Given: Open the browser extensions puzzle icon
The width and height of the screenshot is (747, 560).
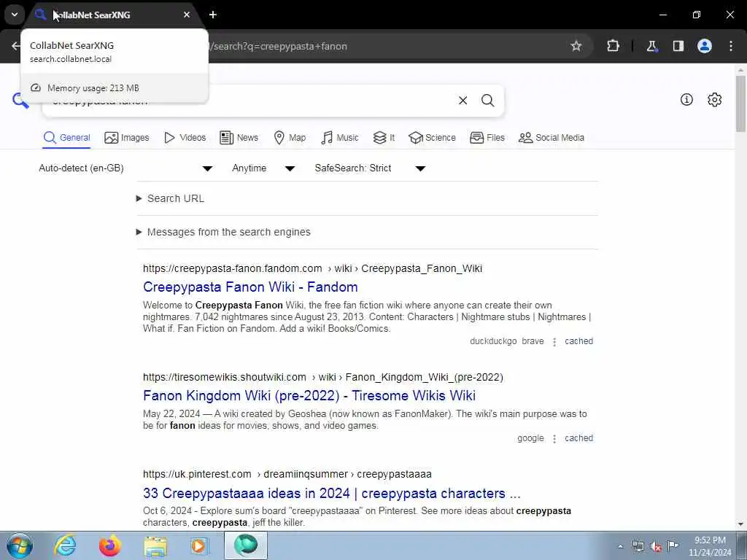Looking at the screenshot, I should pos(613,46).
